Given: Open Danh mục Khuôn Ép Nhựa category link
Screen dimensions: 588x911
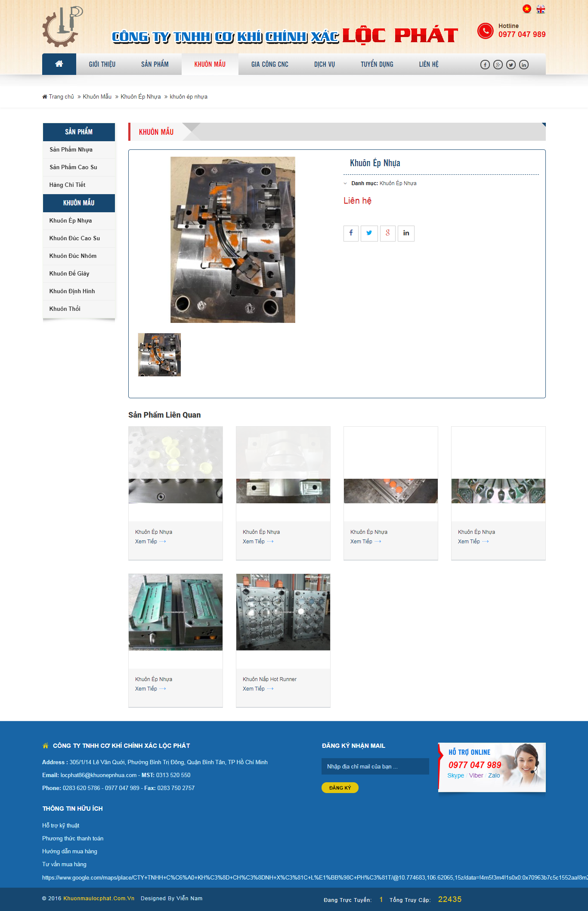Looking at the screenshot, I should 398,183.
